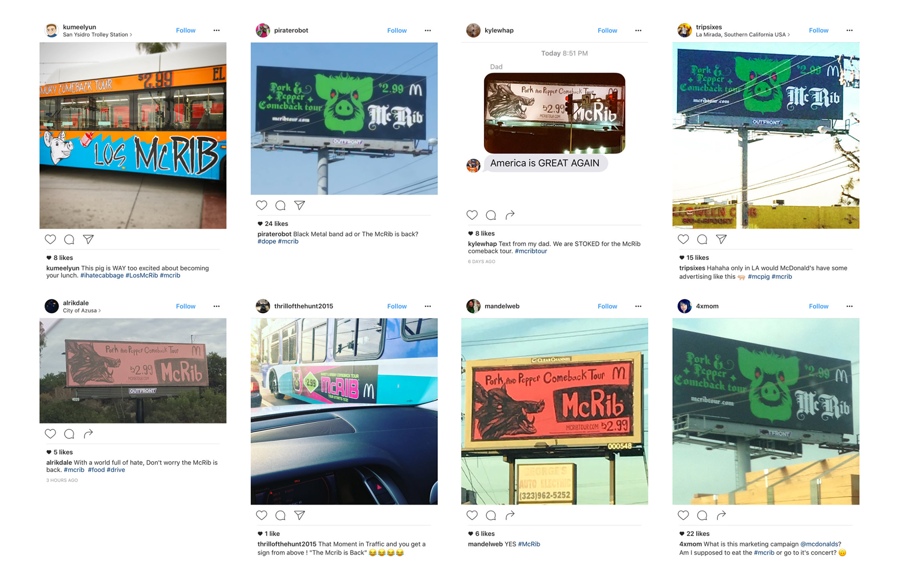Open the @mcdonalds mention in 4xmom's caption
Viewport: 902px width, 588px height.
pos(821,544)
